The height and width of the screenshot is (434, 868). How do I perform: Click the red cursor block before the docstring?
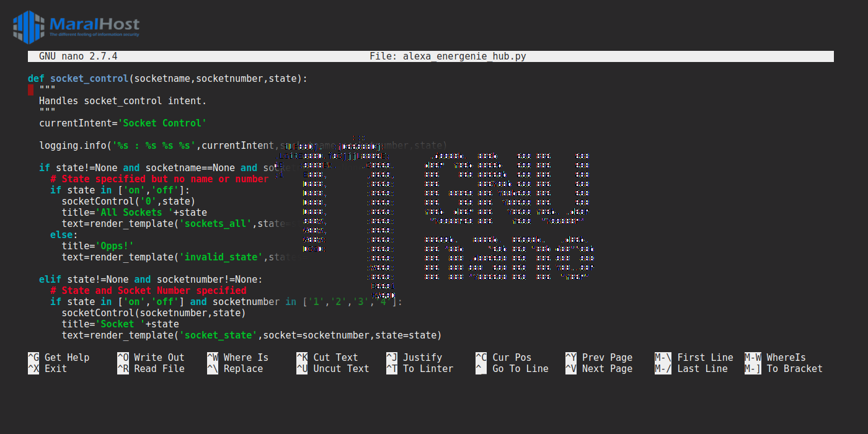pos(30,89)
